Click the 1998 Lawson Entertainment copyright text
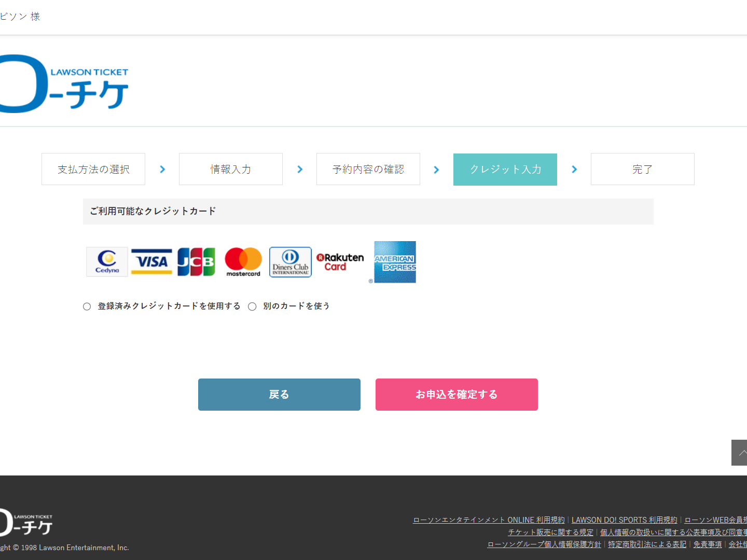This screenshot has height=560, width=747. [64, 548]
